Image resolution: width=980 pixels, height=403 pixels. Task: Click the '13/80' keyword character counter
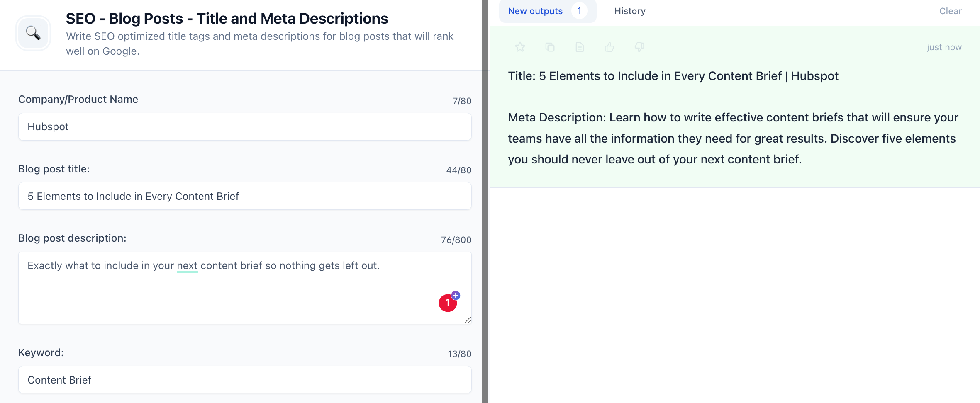pos(459,354)
